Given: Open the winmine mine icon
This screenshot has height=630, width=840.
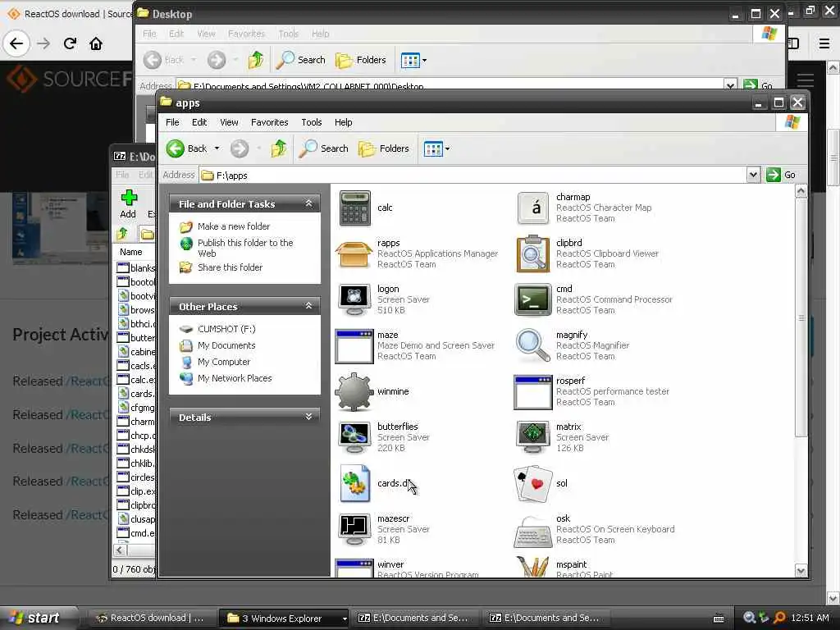Looking at the screenshot, I should point(354,391).
